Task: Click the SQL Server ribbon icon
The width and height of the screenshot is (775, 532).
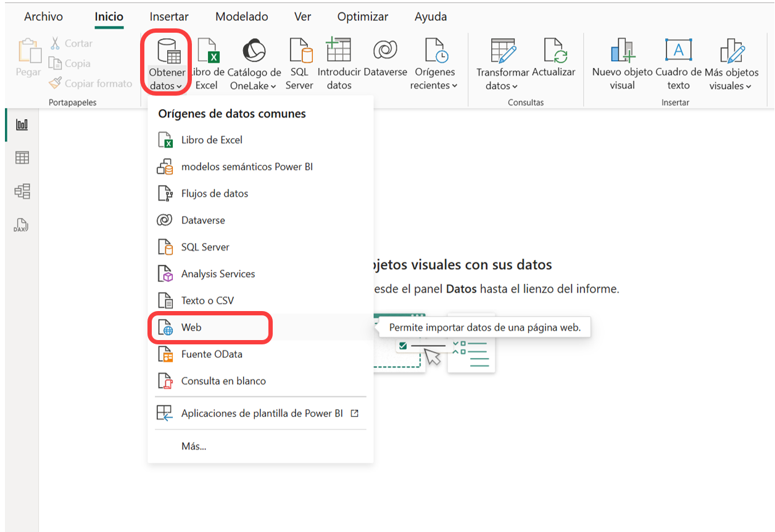Action: click(x=300, y=51)
